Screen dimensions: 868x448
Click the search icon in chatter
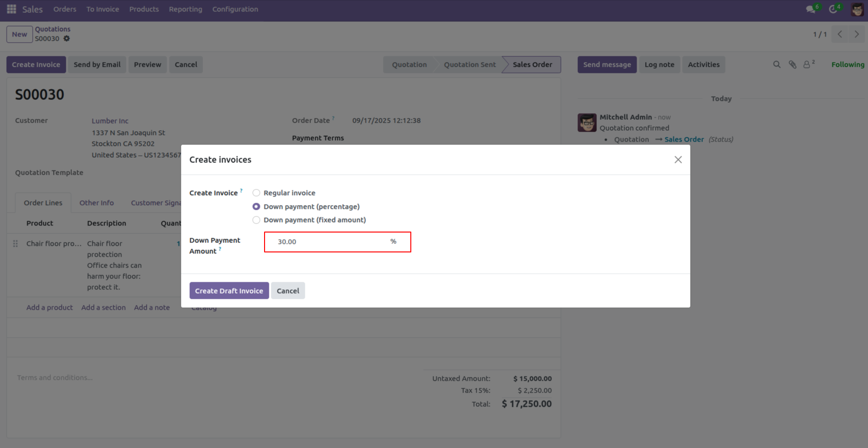[777, 64]
